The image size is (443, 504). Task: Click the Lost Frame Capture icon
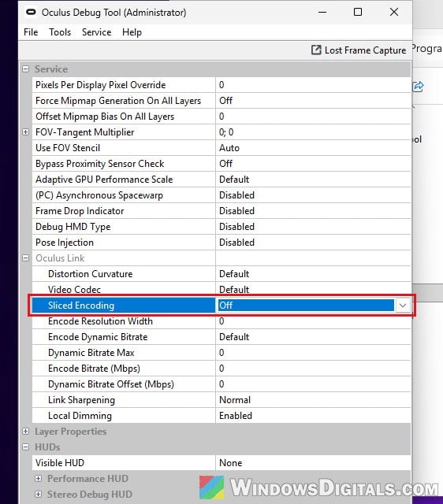point(316,50)
